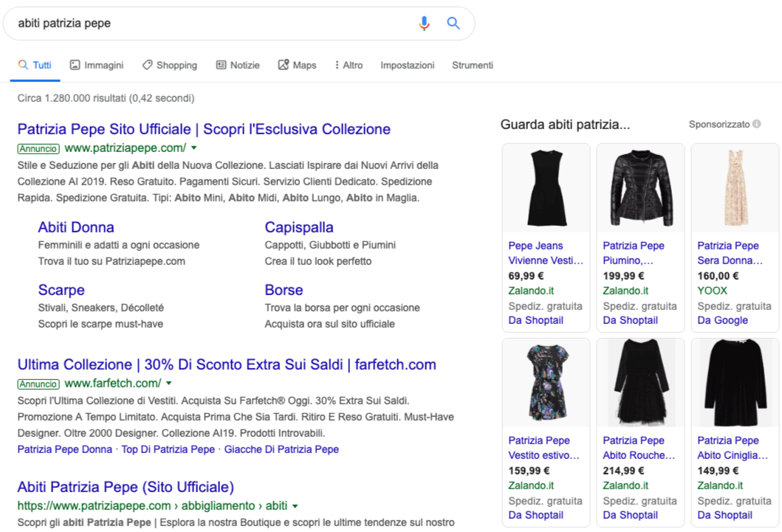Open the Altro more-options menu
782x532 pixels.
pos(349,65)
